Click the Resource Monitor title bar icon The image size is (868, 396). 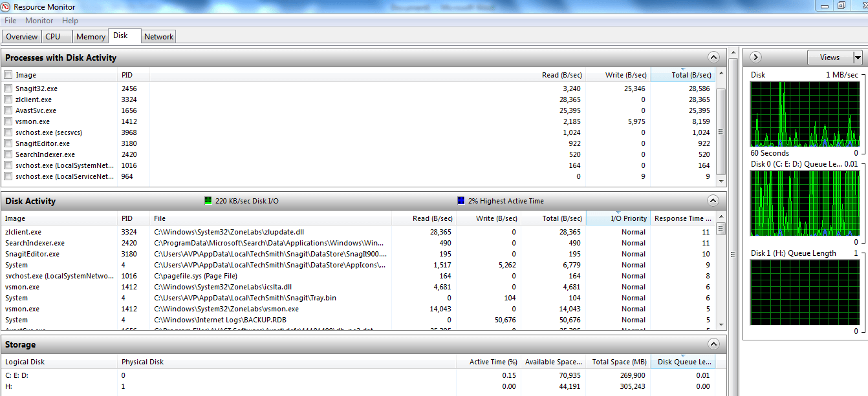(x=6, y=7)
